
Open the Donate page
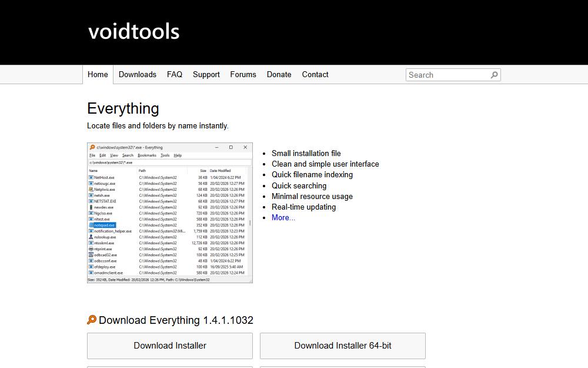click(x=279, y=74)
